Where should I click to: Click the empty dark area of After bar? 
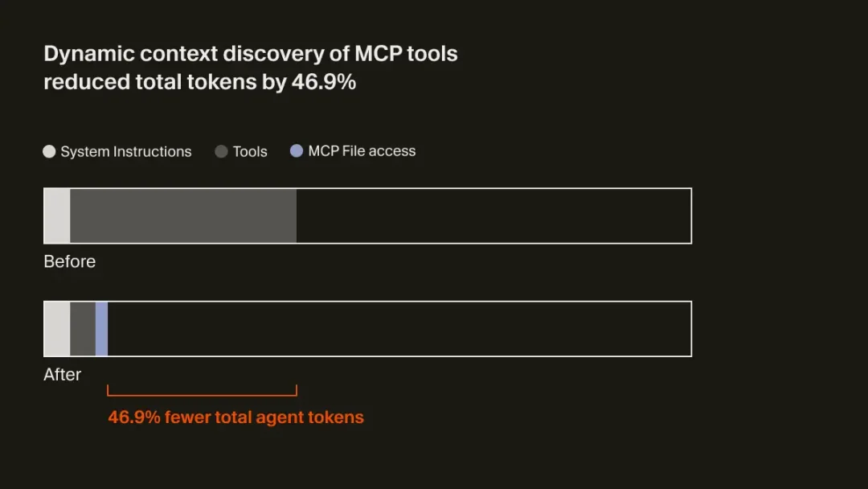coord(399,329)
